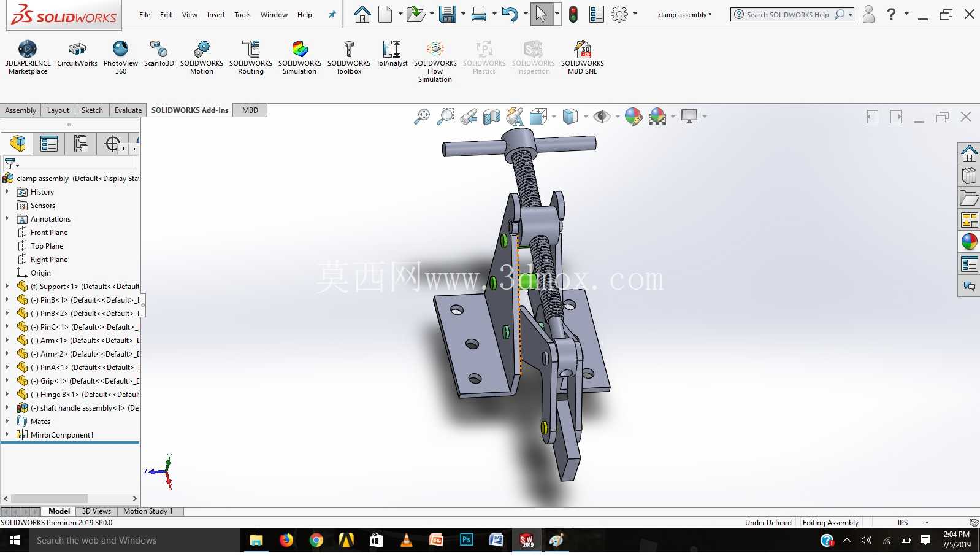Show the Previous View
The height and width of the screenshot is (556, 980).
click(469, 116)
